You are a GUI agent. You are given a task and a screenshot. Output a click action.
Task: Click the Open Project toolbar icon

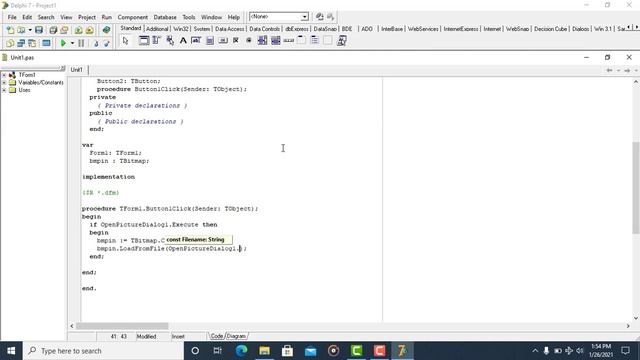point(64,30)
